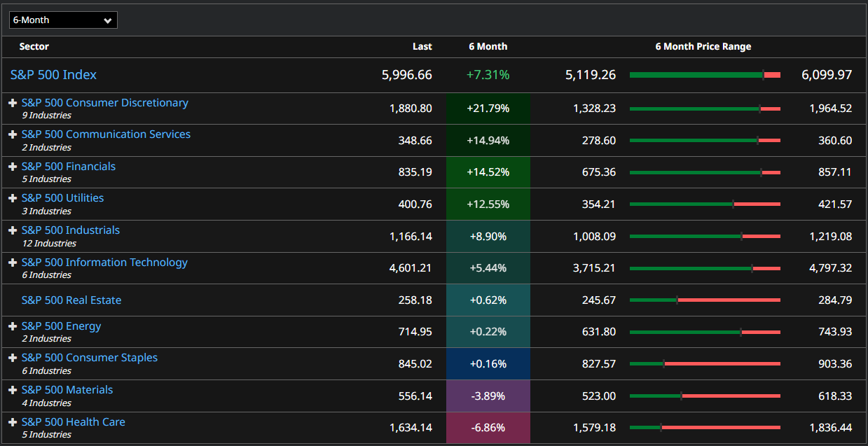Click the Health Care price range bar
The width and height of the screenshot is (868, 446).
pos(705,427)
